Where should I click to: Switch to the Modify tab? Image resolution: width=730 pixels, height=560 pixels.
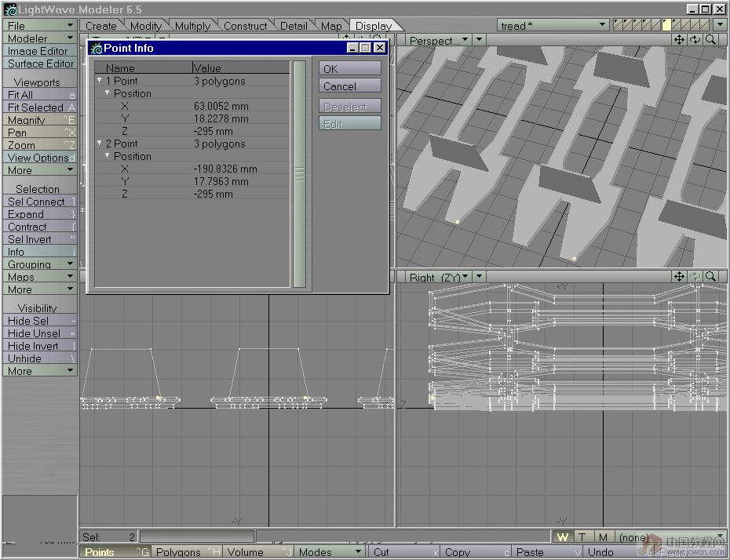[146, 26]
